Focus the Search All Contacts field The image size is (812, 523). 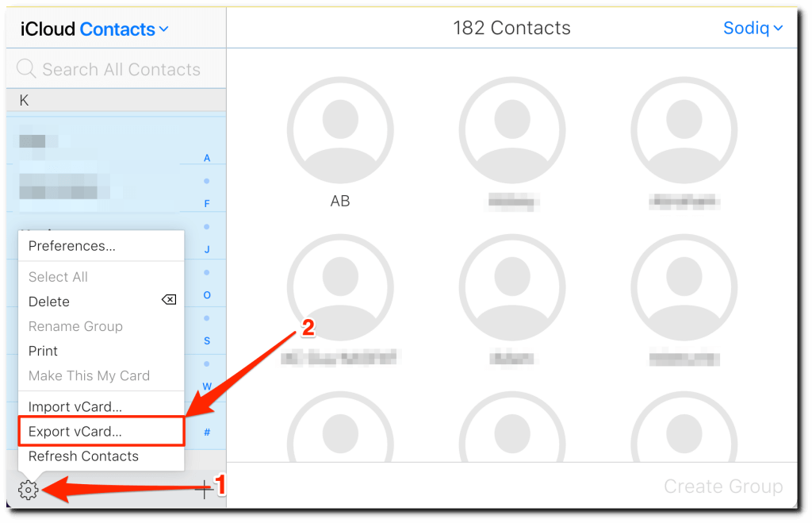[x=116, y=68]
